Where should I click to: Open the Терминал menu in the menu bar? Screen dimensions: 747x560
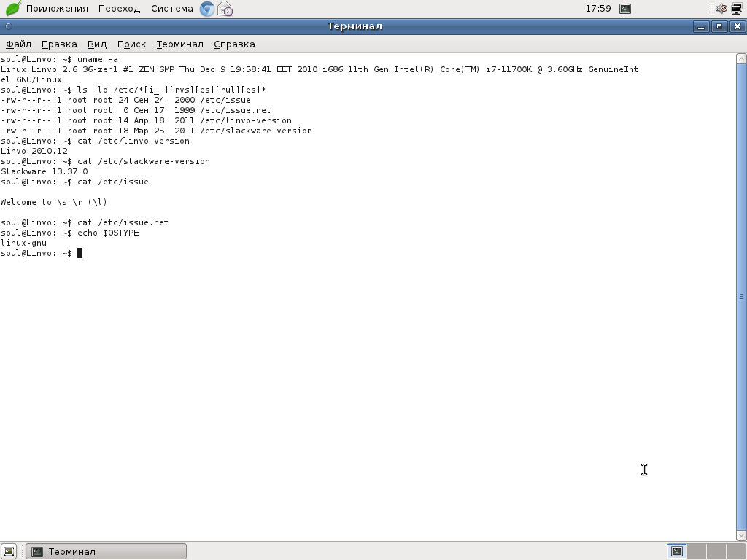(x=179, y=44)
